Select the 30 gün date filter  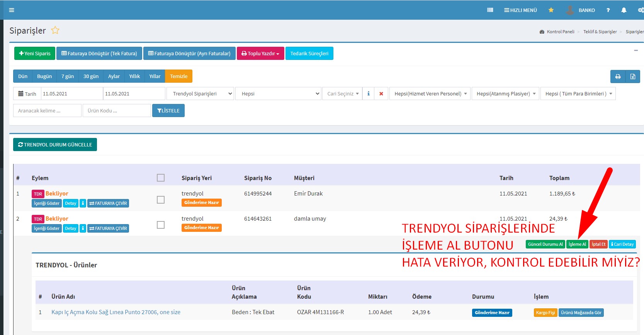click(91, 76)
